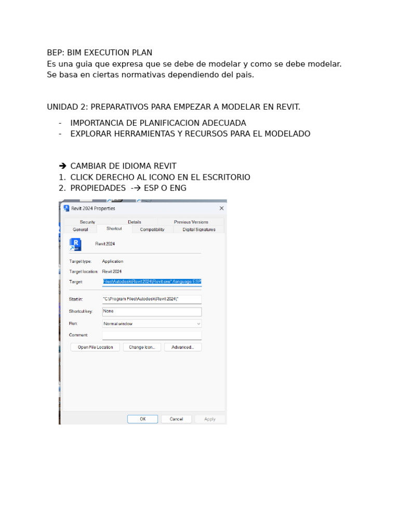Click the sentence 'Se basa en ciertas normativas dependiendo del pais.'
This screenshot has width=399, height=532.
150,75
